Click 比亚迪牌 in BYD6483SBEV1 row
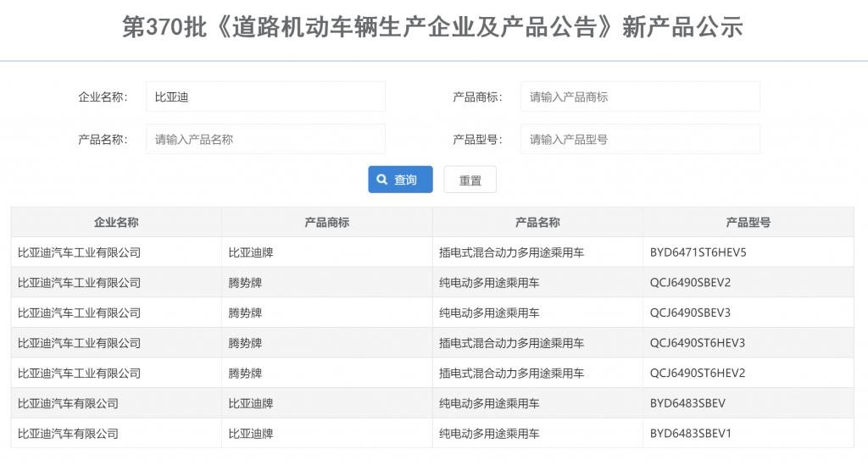The image size is (868, 465). (x=251, y=434)
